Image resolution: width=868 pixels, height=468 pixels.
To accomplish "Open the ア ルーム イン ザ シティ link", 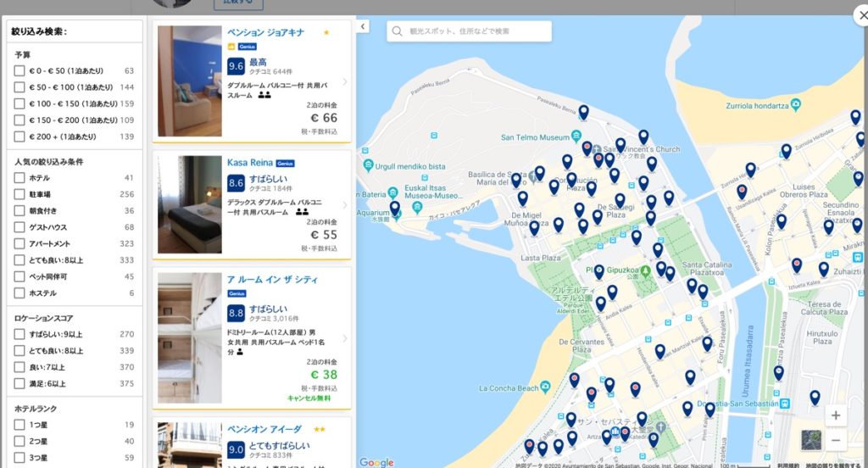I will point(272,280).
